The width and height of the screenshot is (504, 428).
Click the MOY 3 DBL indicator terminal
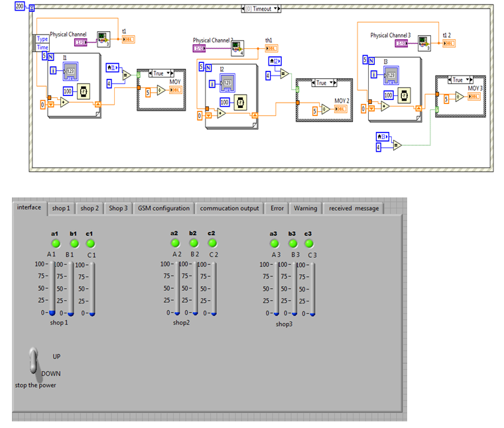474,96
